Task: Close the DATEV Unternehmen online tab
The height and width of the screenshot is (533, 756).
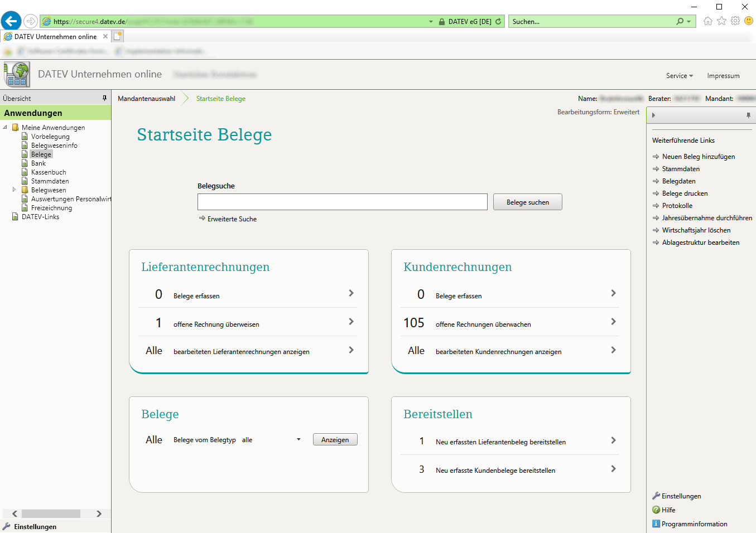Action: point(105,36)
